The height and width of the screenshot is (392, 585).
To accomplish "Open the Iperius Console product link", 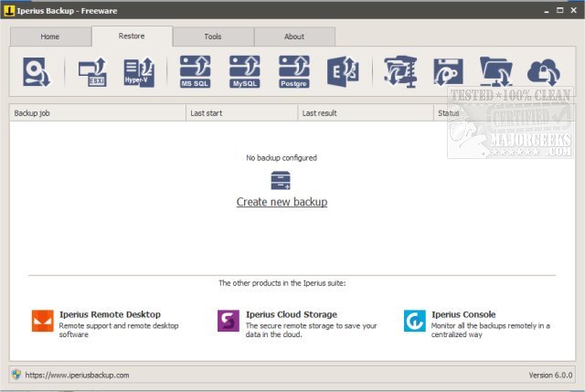I will pyautogui.click(x=463, y=314).
